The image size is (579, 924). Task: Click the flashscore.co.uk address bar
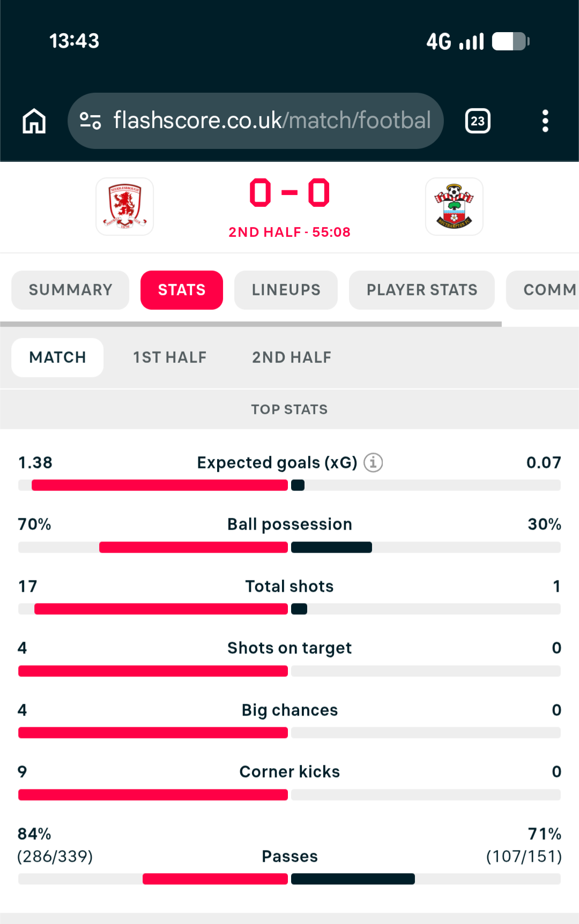tap(256, 121)
